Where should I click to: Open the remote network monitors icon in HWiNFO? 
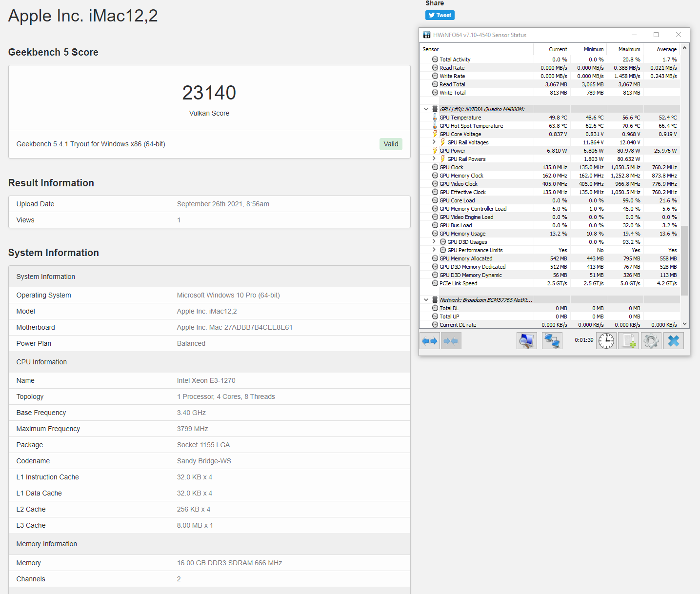(x=552, y=341)
